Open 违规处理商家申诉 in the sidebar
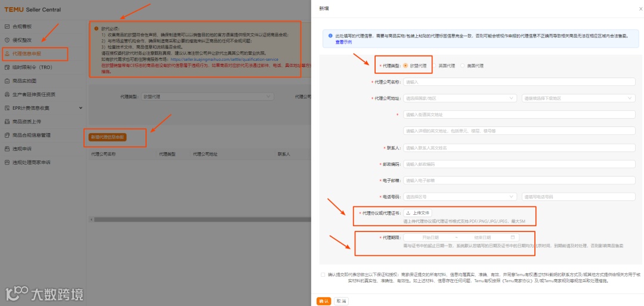The image size is (644, 306). click(x=32, y=162)
